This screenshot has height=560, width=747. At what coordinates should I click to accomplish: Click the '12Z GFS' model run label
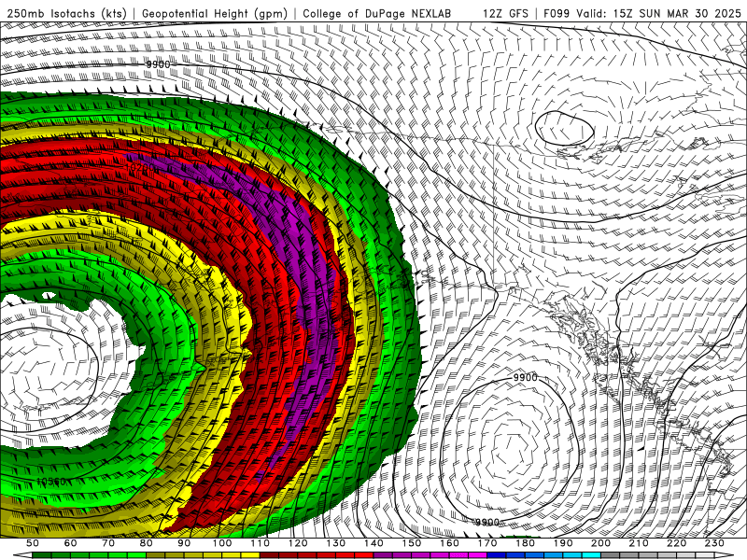[x=505, y=14]
